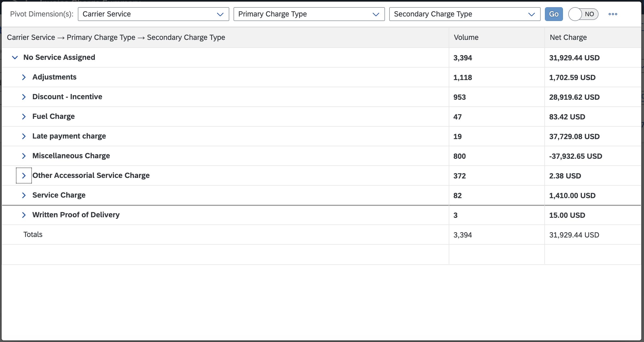Open the Carrier Service pivot dropdown
The width and height of the screenshot is (644, 342).
(x=153, y=14)
